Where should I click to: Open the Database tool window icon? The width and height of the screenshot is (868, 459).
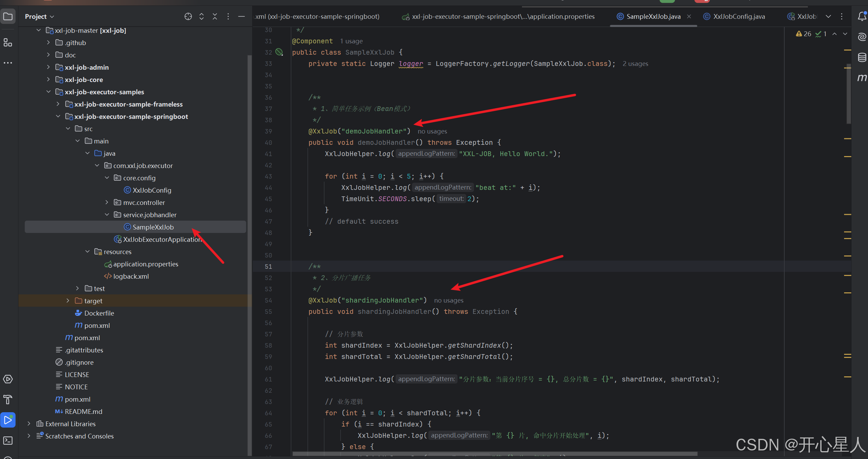(x=862, y=57)
